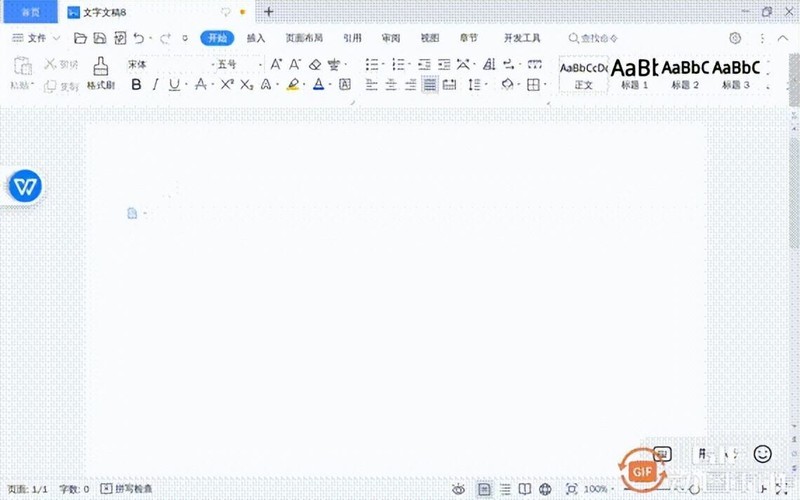Image resolution: width=800 pixels, height=500 pixels.
Task: Open the bullet list dropdown
Action: pos(383,64)
